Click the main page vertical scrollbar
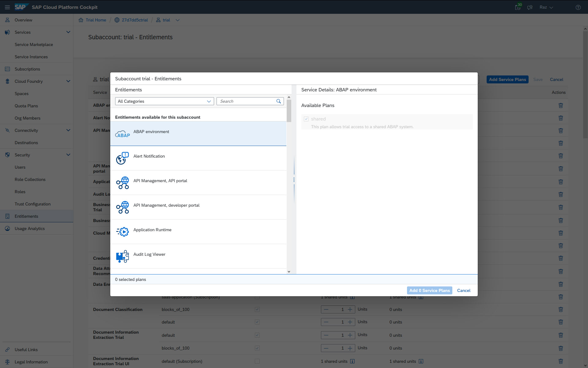Screen dimensions: 588x368 585,85
